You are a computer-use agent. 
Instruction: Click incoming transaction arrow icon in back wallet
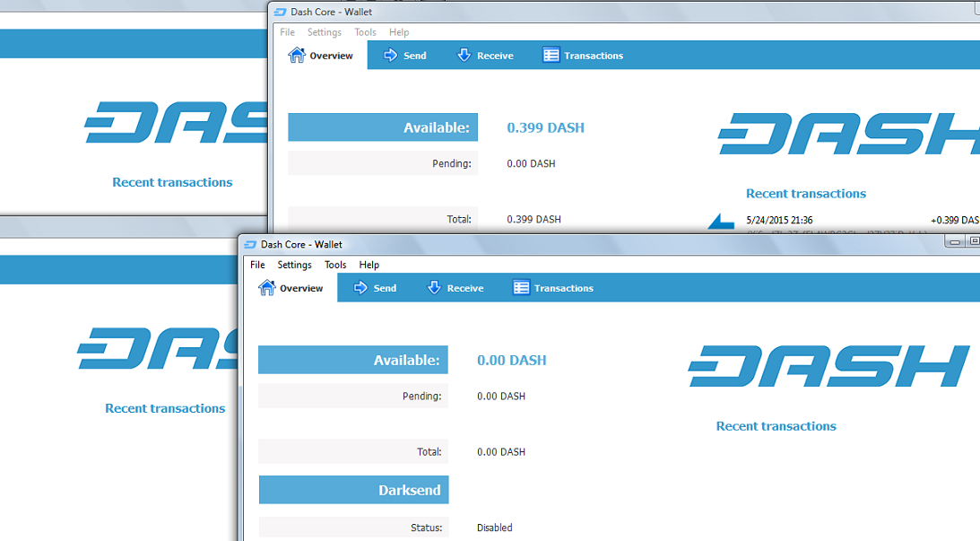tap(721, 222)
